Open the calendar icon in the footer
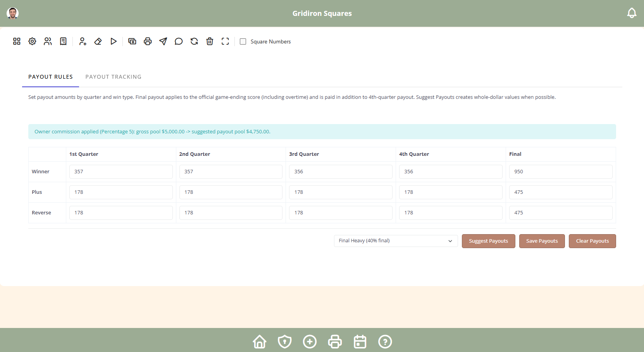This screenshot has height=352, width=644. [360, 342]
